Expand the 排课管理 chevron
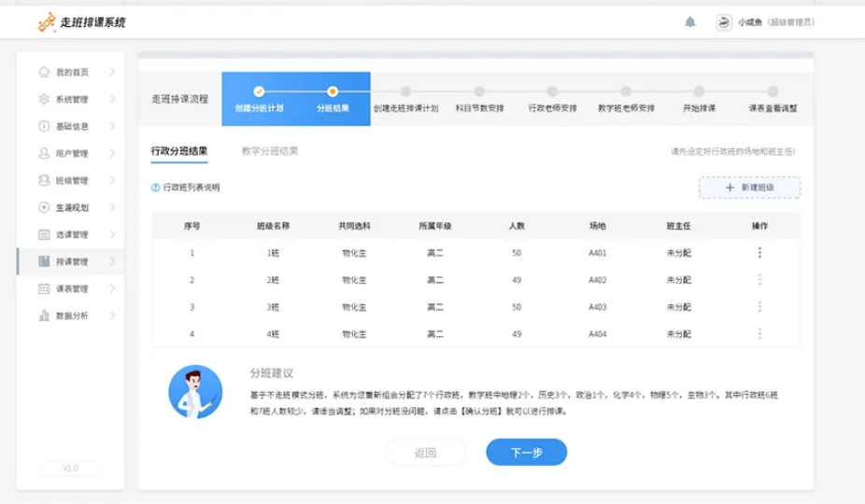865x504 pixels. (x=112, y=260)
